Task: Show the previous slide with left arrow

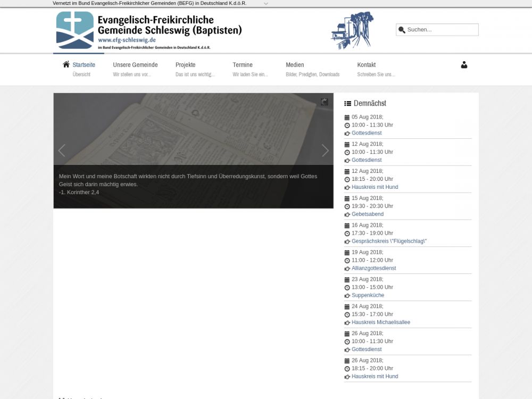Action: tap(62, 151)
